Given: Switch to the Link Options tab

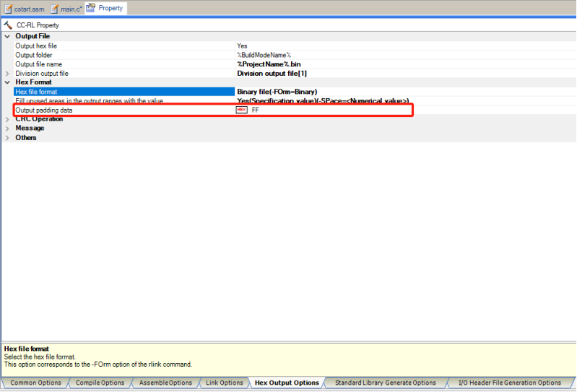Looking at the screenshot, I should tap(225, 383).
